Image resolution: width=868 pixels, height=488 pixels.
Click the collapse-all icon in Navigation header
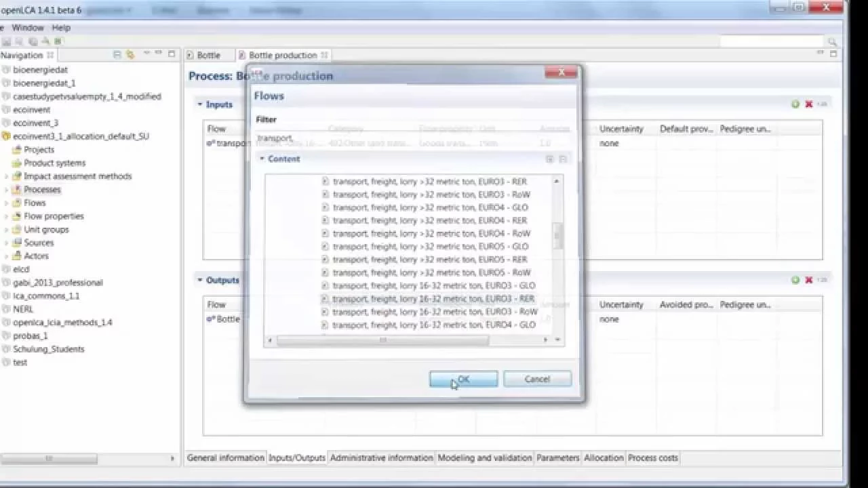pyautogui.click(x=117, y=55)
